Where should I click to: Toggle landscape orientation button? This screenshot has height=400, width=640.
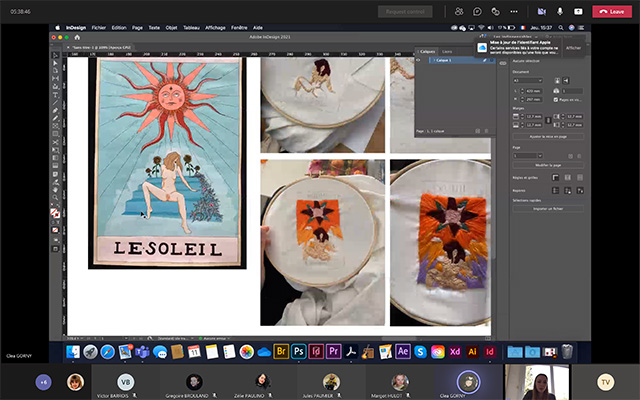click(566, 80)
